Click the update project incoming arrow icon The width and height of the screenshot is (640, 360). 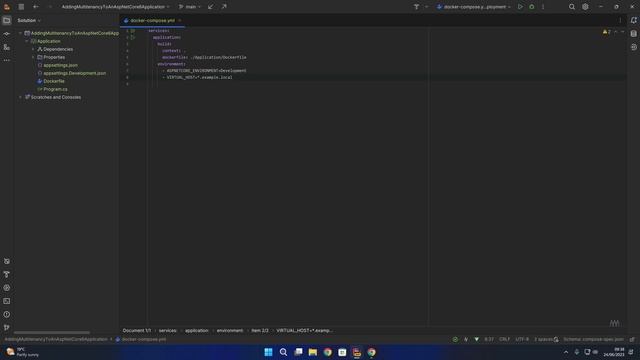point(211,7)
